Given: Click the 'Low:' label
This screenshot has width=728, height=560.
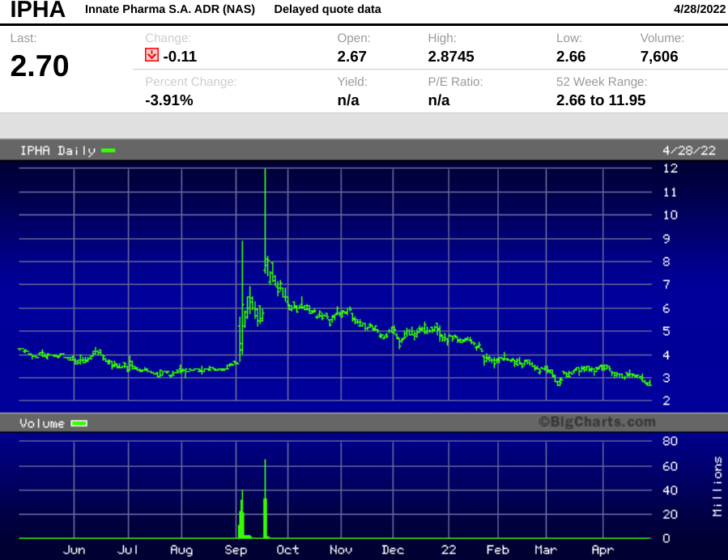Looking at the screenshot, I should click(568, 38).
